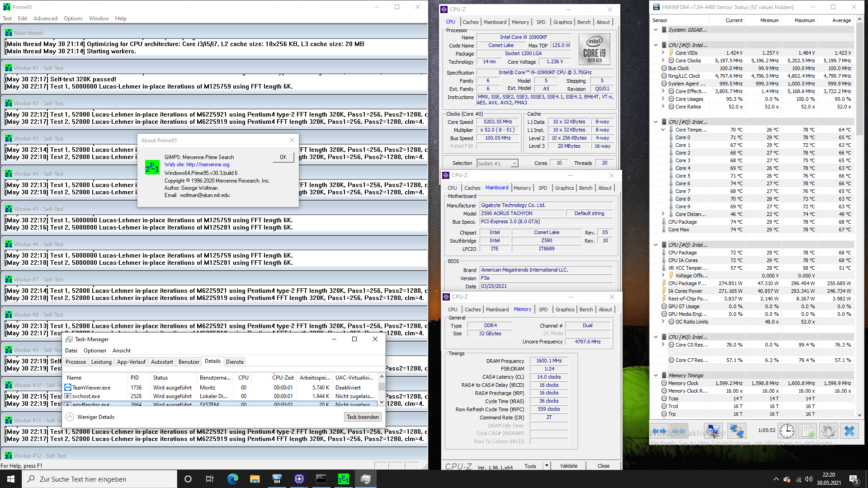The height and width of the screenshot is (488, 868).
Task: Click HWiNFO clock reset timer icon
Action: [787, 431]
